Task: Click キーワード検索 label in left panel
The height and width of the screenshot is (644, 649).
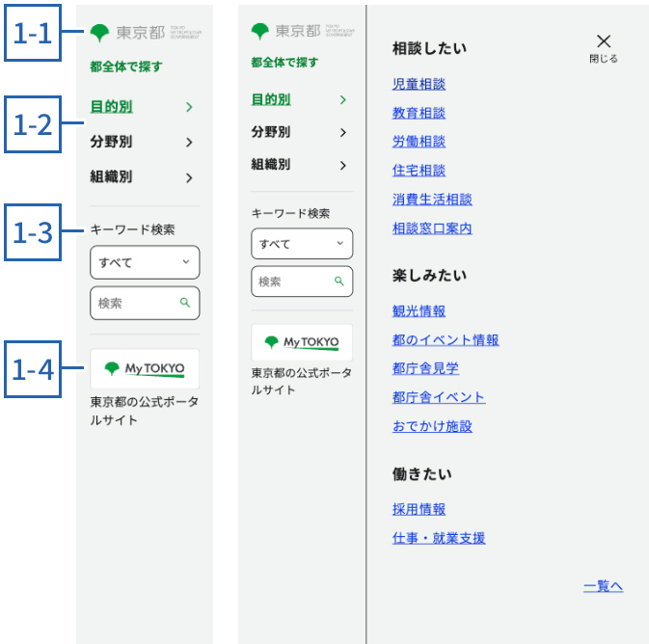Action: click(132, 229)
